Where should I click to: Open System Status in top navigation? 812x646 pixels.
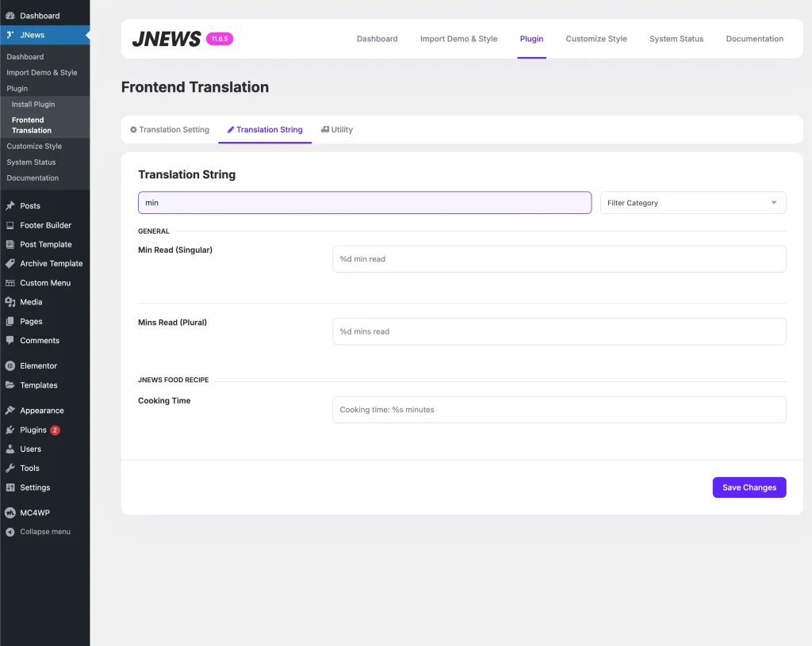point(676,39)
